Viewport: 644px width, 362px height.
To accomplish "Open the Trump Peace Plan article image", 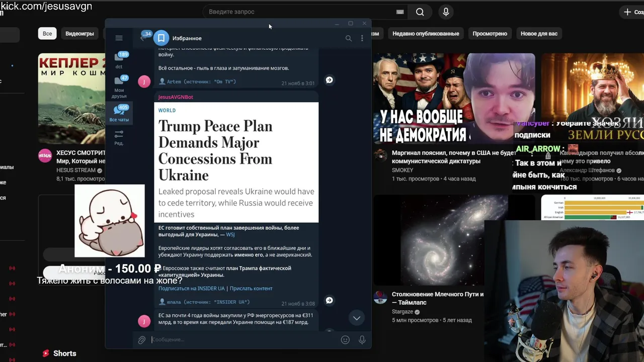I will point(236,162).
